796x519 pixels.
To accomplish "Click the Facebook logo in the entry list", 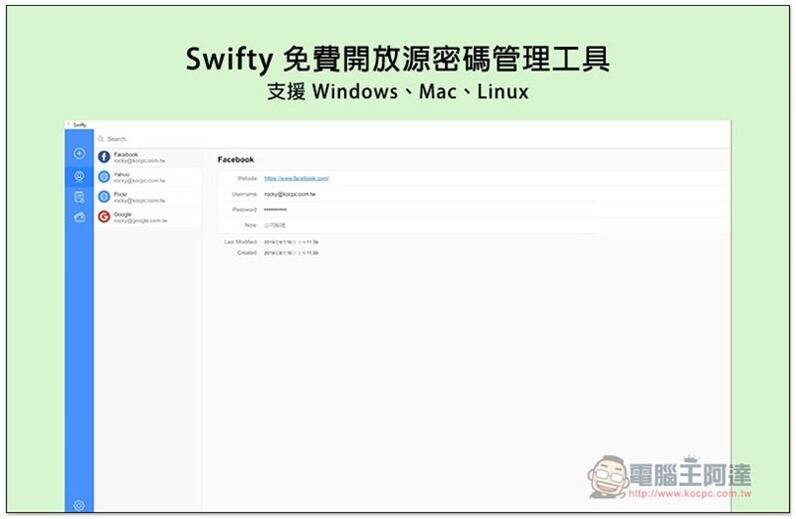I will [104, 157].
